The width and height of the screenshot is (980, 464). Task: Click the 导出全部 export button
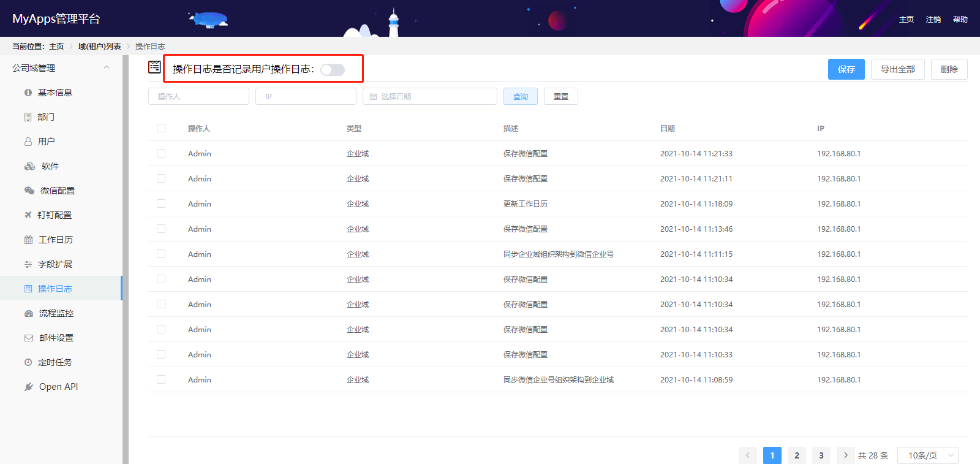898,69
